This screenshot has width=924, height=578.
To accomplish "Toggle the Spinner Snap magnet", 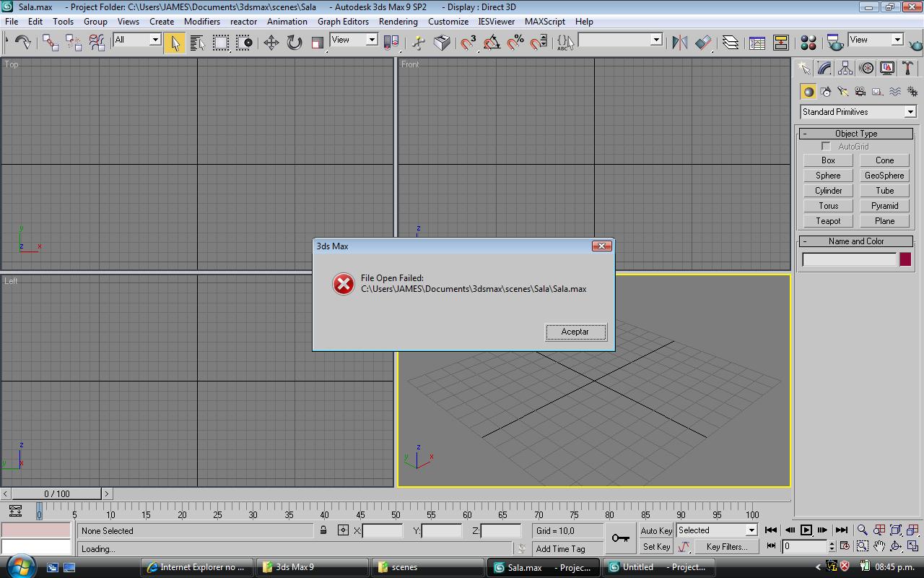I will tap(539, 43).
